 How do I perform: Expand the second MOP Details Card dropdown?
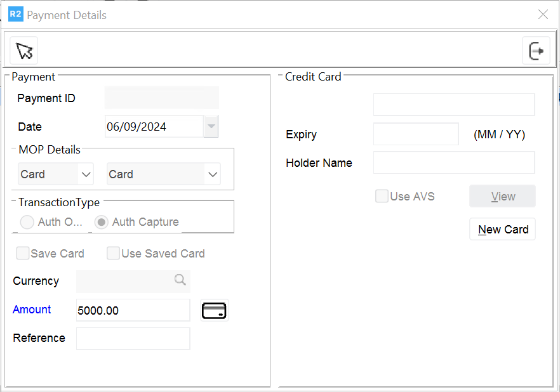(x=212, y=174)
